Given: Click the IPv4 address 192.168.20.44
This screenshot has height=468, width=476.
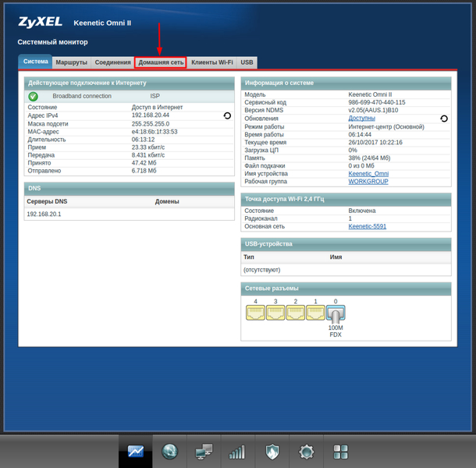Looking at the screenshot, I should tap(151, 115).
